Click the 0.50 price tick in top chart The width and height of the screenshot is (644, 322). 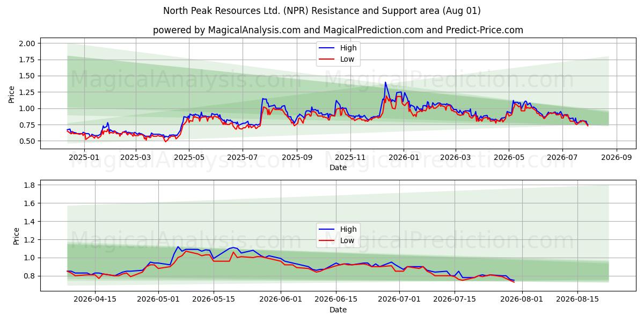pyautogui.click(x=27, y=141)
